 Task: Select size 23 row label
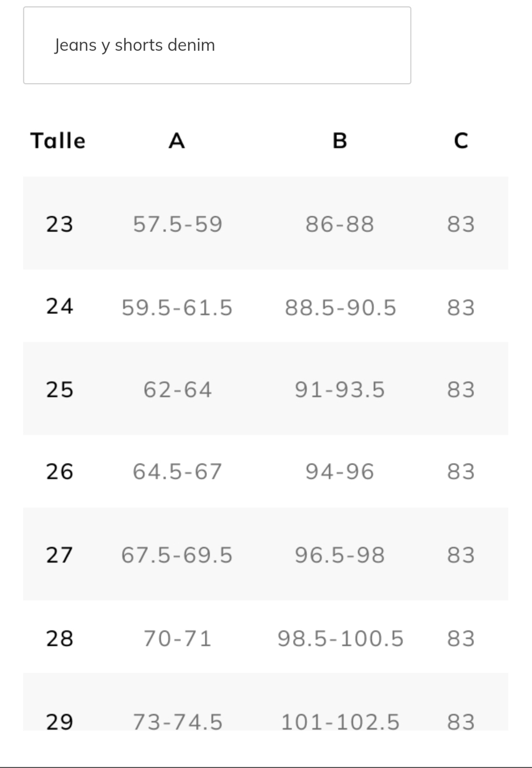pyautogui.click(x=60, y=224)
